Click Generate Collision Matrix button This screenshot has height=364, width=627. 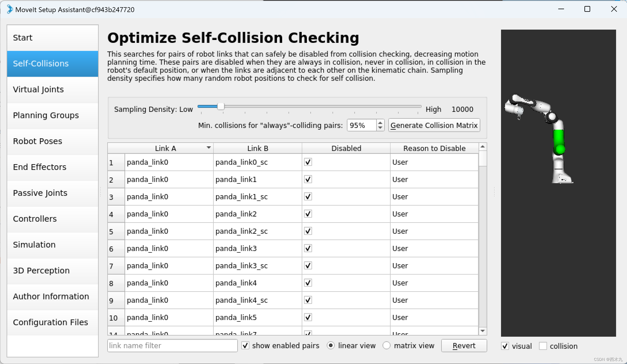coord(434,125)
